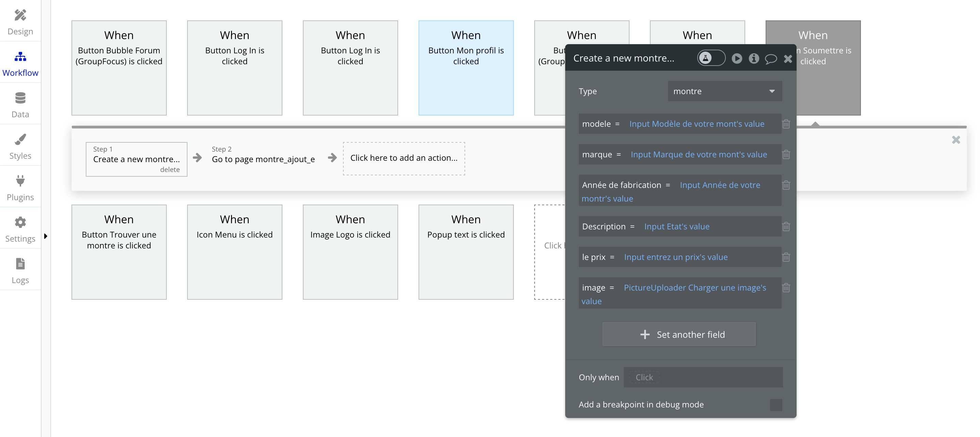The height and width of the screenshot is (437, 980).
Task: Delete the modele field with trash icon
Action: tap(786, 124)
